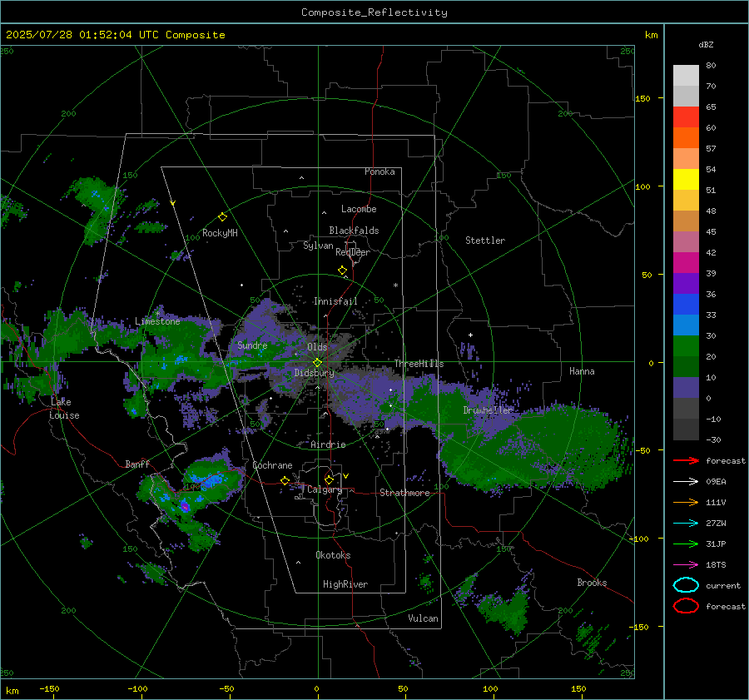
Task: Click the yellow diamond marker near RedDeer
Action: click(342, 271)
